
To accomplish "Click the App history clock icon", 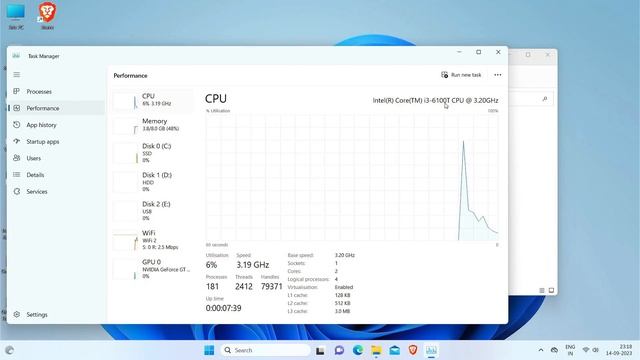I will [17, 124].
